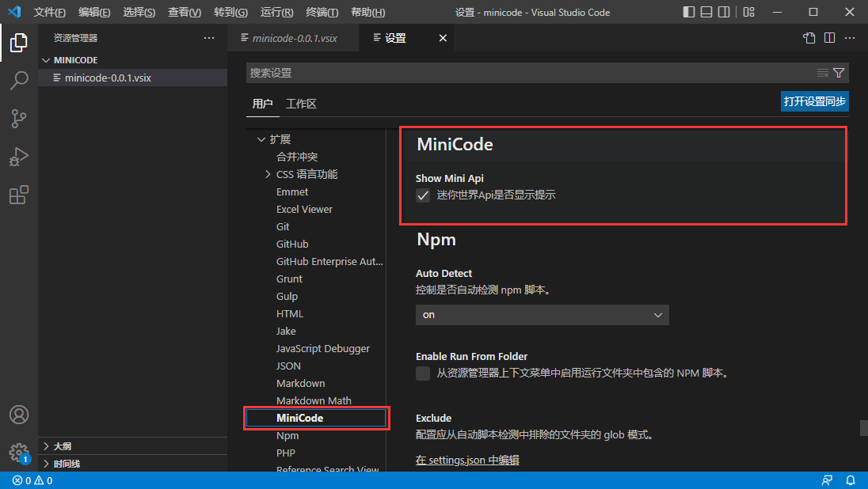Expand the 大纲 outline section

46,446
